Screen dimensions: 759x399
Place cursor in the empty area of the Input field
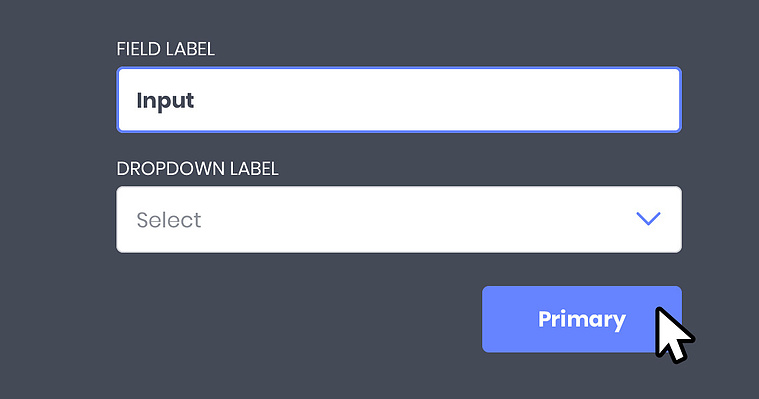coord(436,100)
